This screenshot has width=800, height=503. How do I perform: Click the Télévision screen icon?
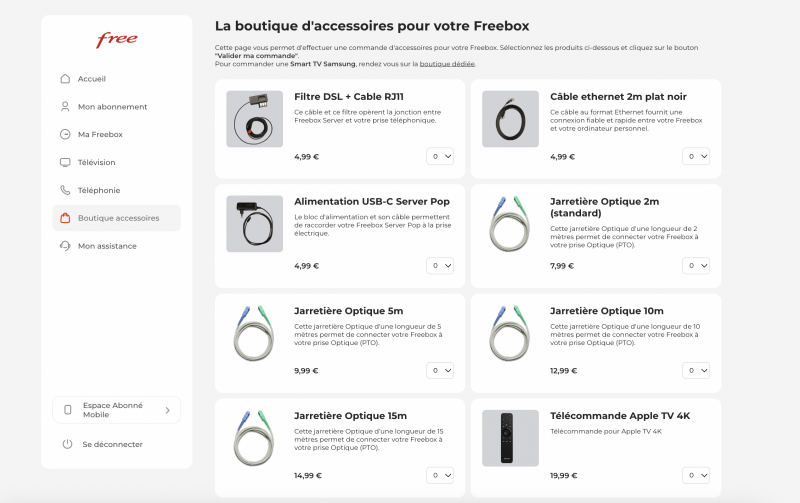pos(65,162)
